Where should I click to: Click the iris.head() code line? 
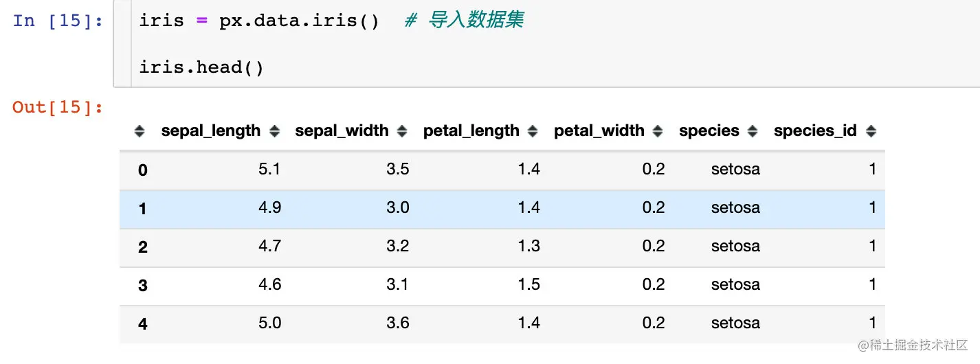201,67
